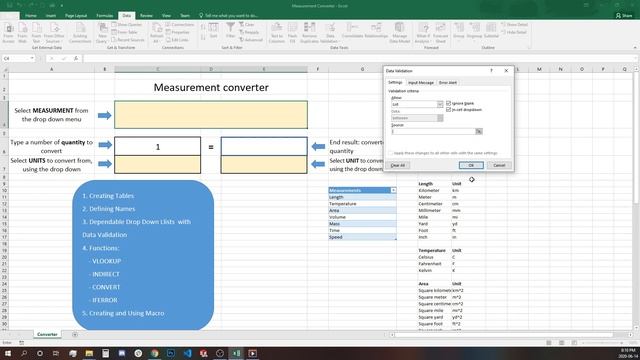This screenshot has width=640, height=360.
Task: Click Hide Detail in Outline group
Action: (x=514, y=32)
